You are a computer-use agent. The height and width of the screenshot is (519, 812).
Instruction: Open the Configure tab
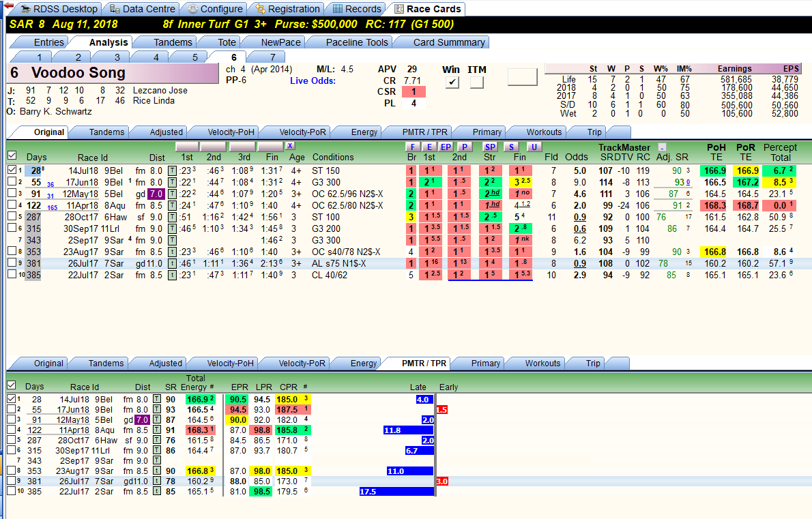coord(216,9)
